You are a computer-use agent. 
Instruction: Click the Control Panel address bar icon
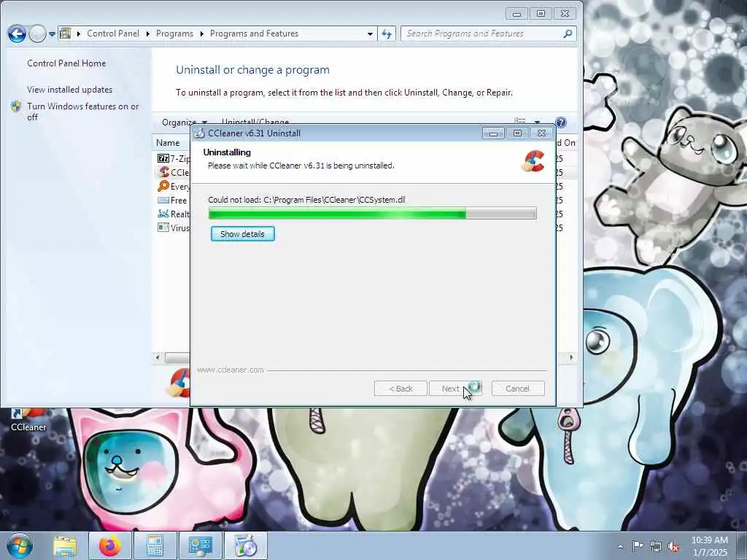66,34
